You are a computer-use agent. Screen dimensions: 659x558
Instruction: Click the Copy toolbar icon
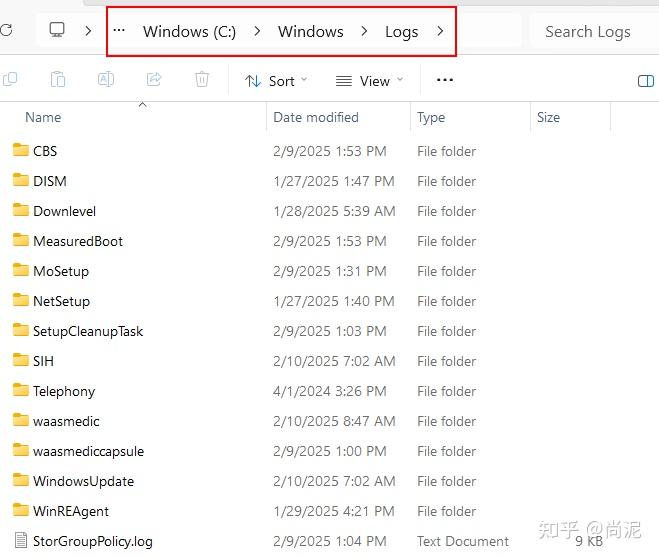(10, 79)
